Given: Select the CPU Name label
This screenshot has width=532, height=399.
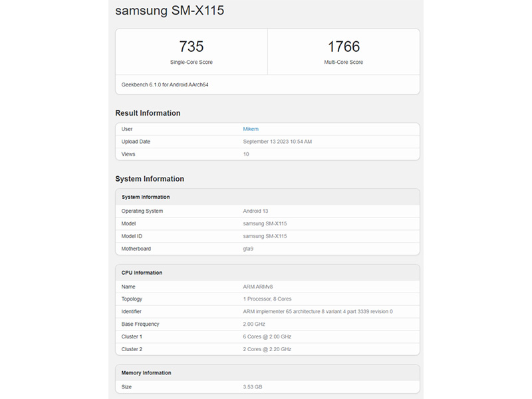Looking at the screenshot, I should coord(128,287).
